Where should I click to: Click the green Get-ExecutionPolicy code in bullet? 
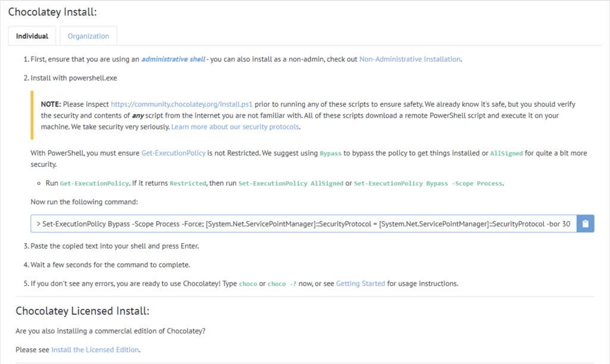[94, 183]
